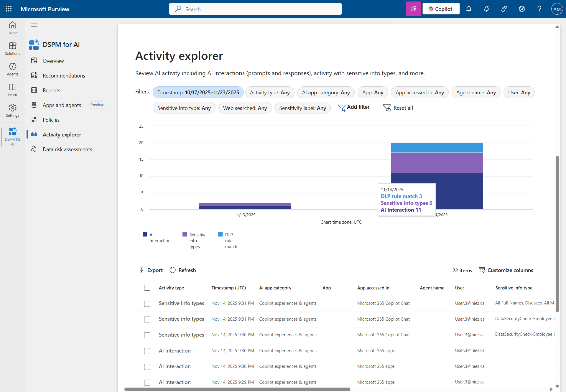
Task: Click the Help question mark icon
Action: click(x=539, y=9)
